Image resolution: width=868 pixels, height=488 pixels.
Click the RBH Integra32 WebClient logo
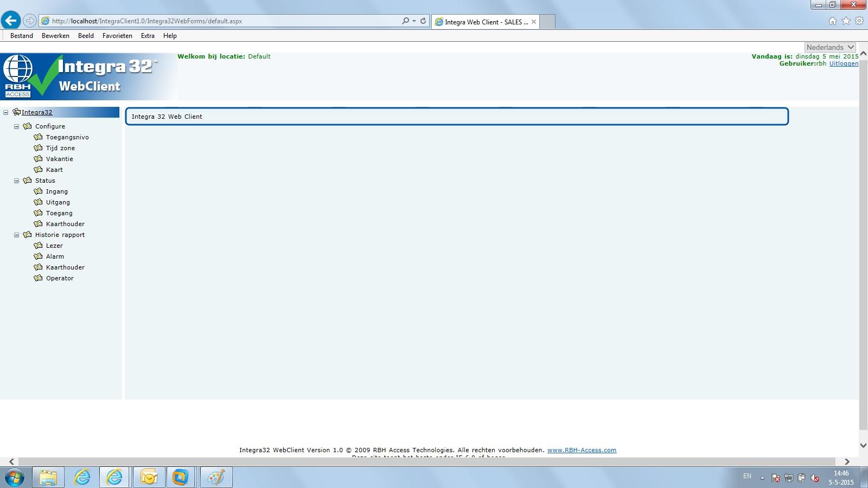[88, 76]
